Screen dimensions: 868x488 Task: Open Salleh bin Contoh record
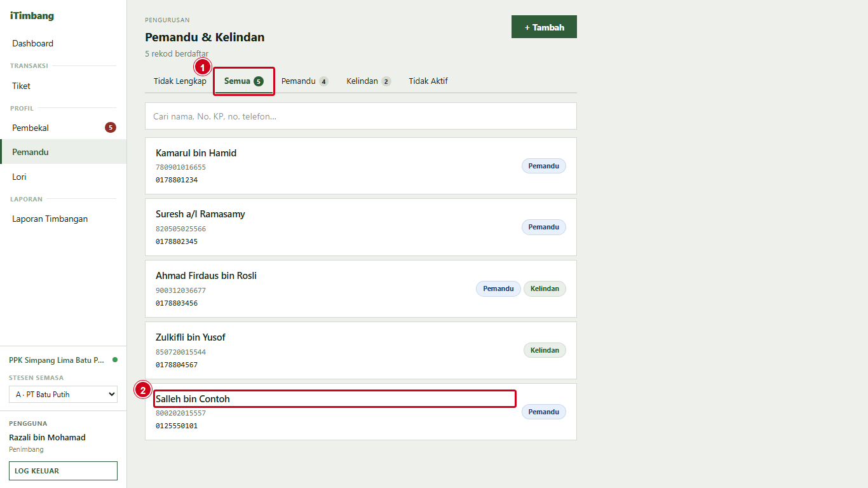pyautogui.click(x=361, y=412)
